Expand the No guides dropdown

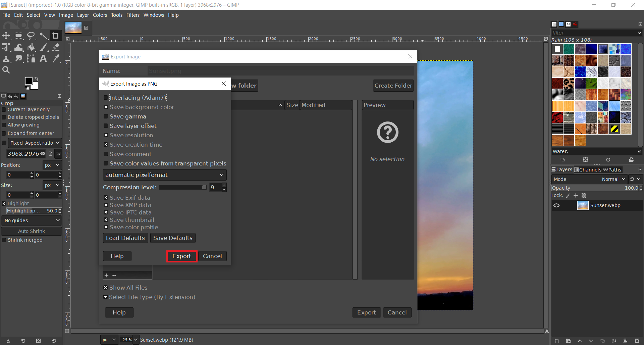click(32, 220)
